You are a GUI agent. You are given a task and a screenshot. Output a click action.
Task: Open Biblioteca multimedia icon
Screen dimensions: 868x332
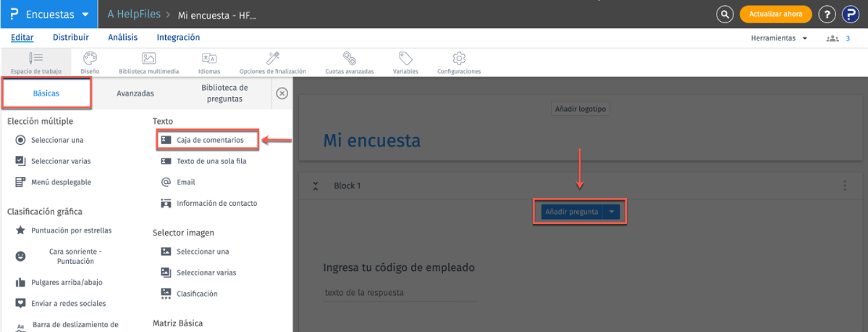[148, 58]
